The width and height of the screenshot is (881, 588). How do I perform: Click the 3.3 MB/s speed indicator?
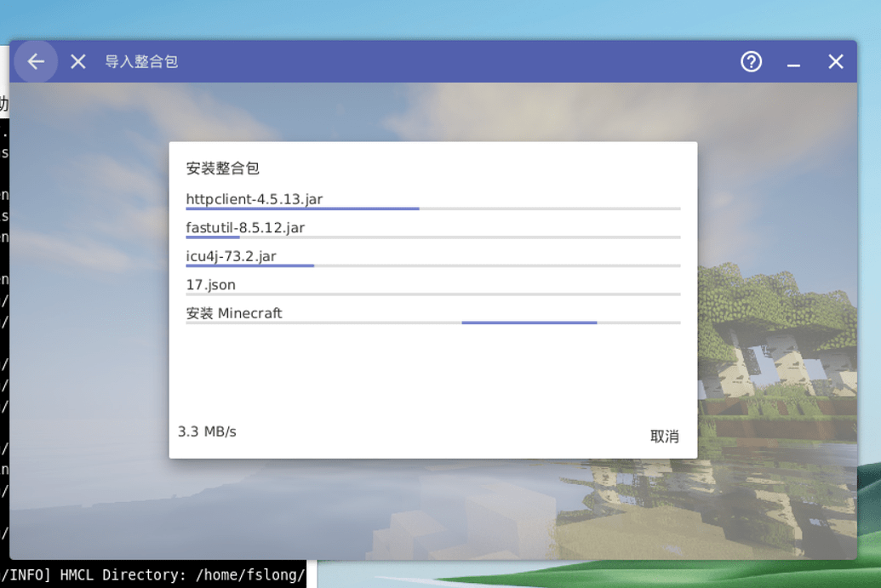tap(207, 431)
